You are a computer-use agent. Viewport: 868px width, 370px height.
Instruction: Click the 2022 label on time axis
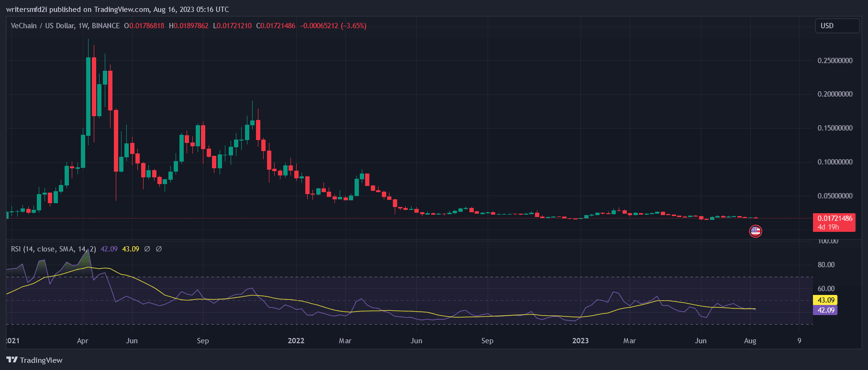coord(296,341)
